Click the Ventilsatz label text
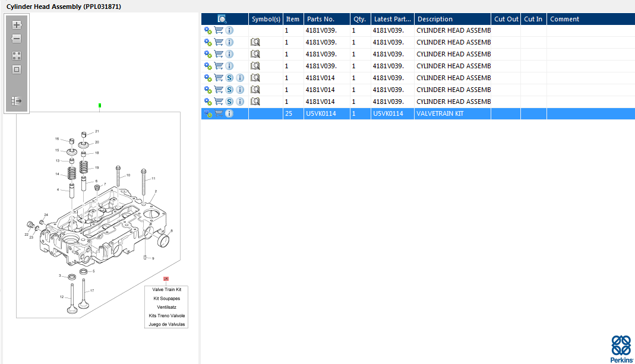The image size is (635, 364). click(x=167, y=308)
